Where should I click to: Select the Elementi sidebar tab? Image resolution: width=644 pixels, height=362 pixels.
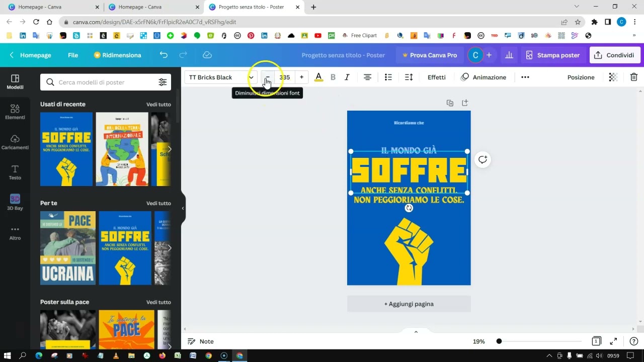[x=15, y=112]
